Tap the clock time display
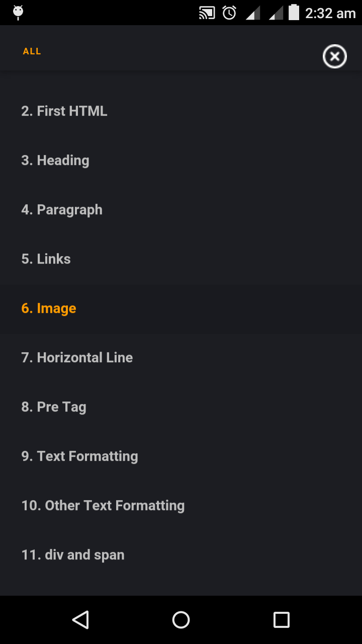This screenshot has height=644, width=362. click(329, 13)
